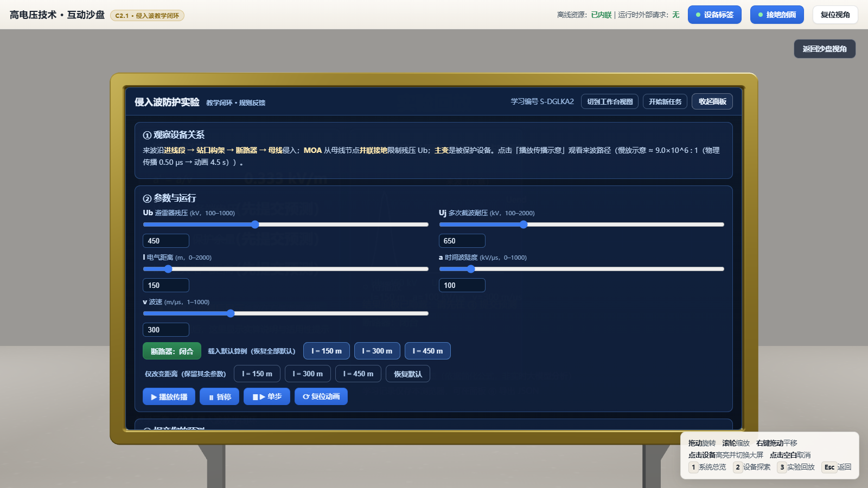The height and width of the screenshot is (488, 868).
Task: Pause the animation with 暂停
Action: click(x=219, y=396)
